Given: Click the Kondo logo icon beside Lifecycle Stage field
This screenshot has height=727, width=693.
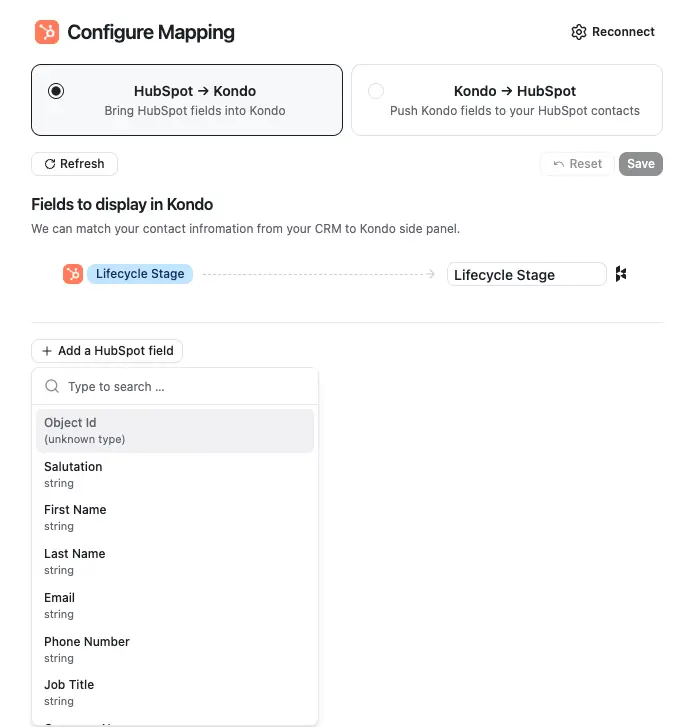Looking at the screenshot, I should (x=621, y=274).
